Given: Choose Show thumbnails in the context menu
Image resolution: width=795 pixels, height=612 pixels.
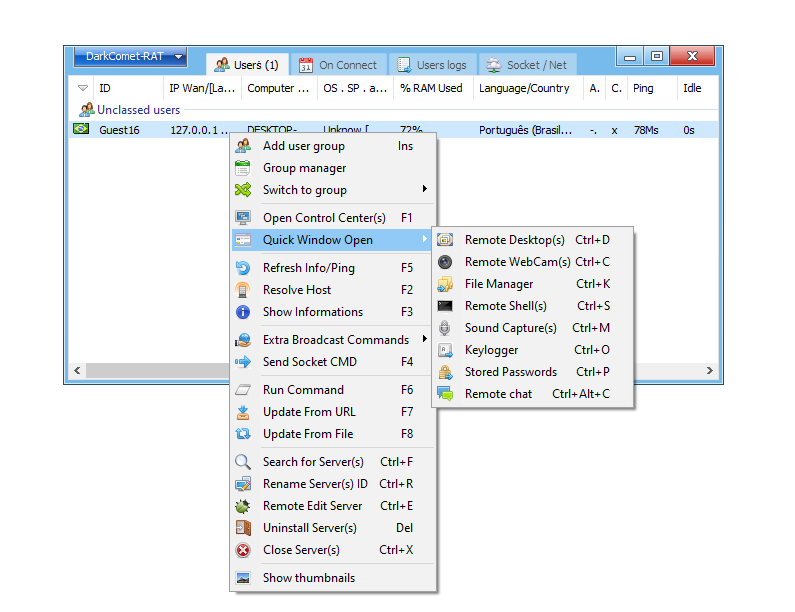Looking at the screenshot, I should click(x=308, y=578).
